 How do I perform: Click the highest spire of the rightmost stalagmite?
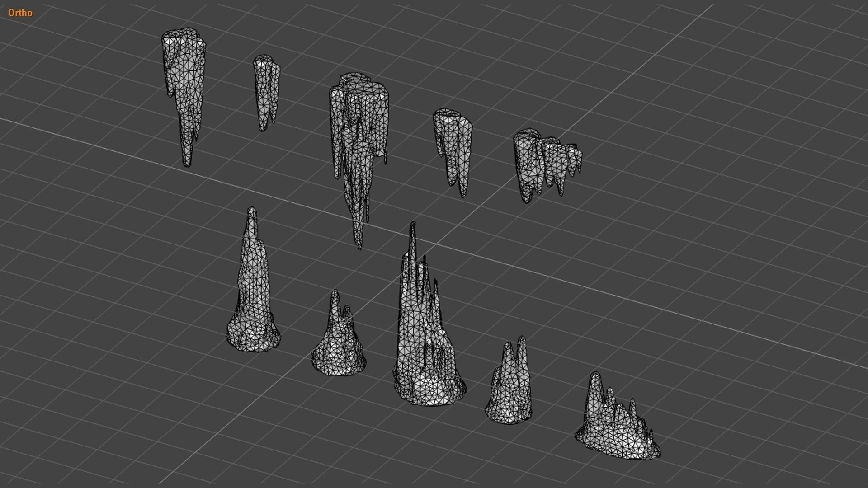(595, 376)
